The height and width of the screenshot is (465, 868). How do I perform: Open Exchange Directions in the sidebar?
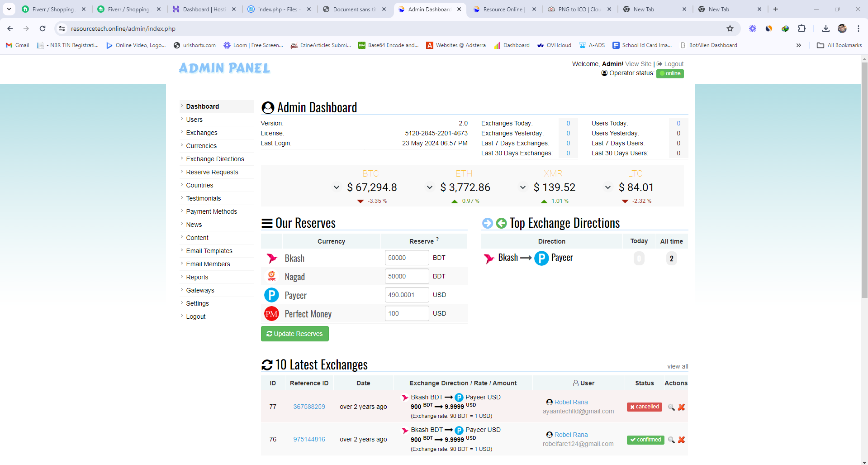(x=215, y=159)
